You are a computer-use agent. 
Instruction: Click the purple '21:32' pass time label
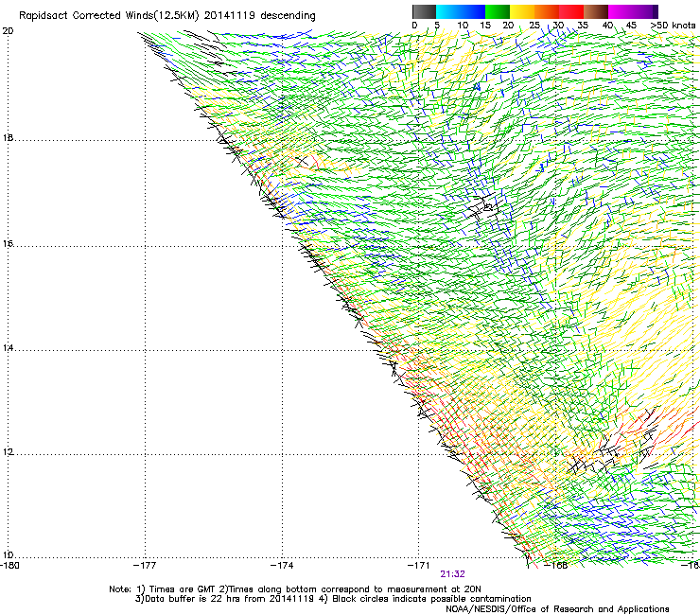[x=453, y=574]
